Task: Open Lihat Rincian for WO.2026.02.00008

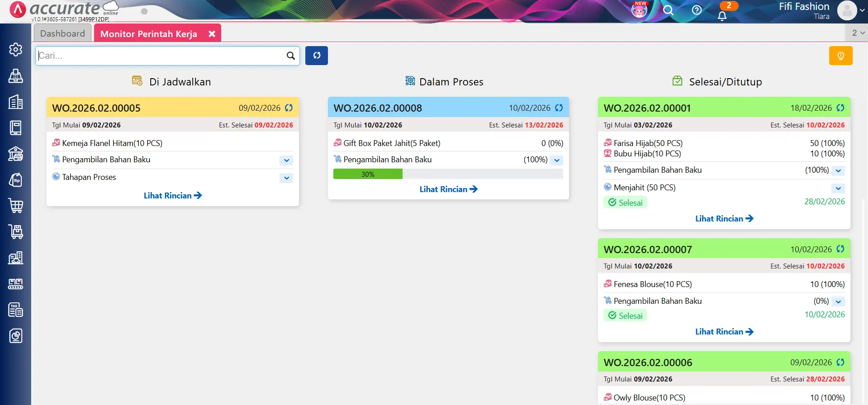Action: (448, 189)
